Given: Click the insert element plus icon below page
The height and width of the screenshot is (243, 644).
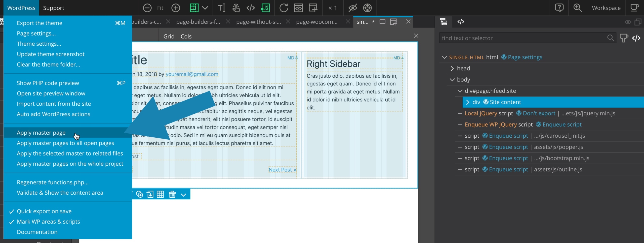Looking at the screenshot, I should click(140, 194).
